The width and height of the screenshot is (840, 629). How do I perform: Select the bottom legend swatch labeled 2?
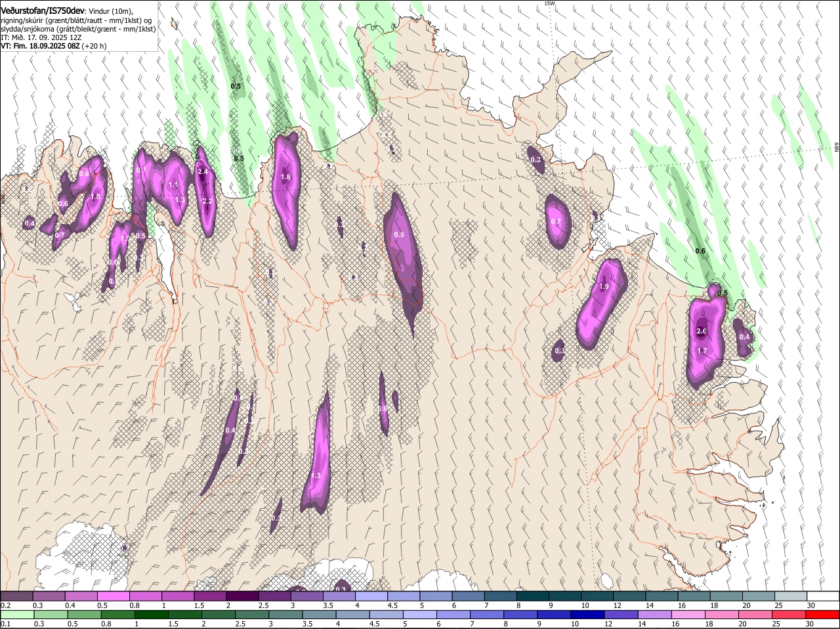[x=219, y=615]
